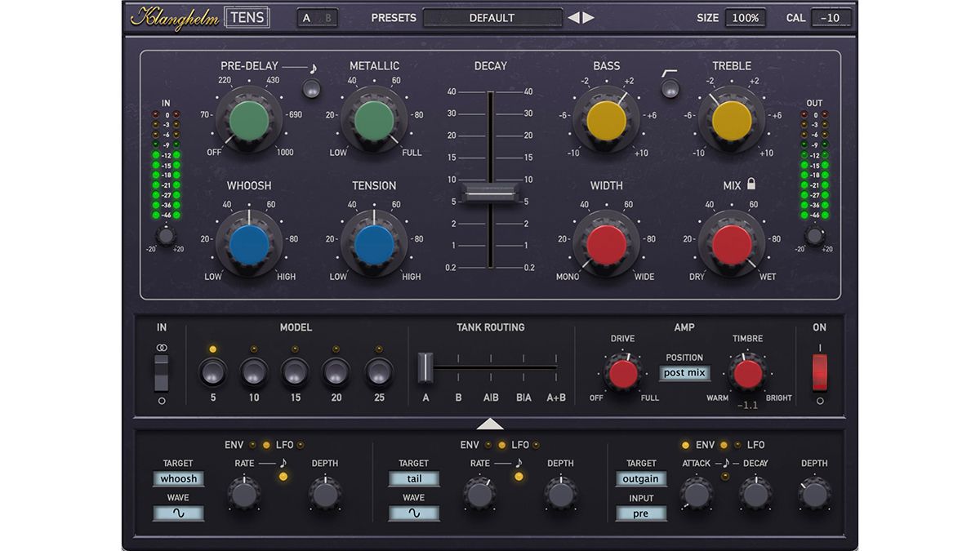Click the stereo input icon in the IN section
This screenshot has width=980, height=551.
161,346
